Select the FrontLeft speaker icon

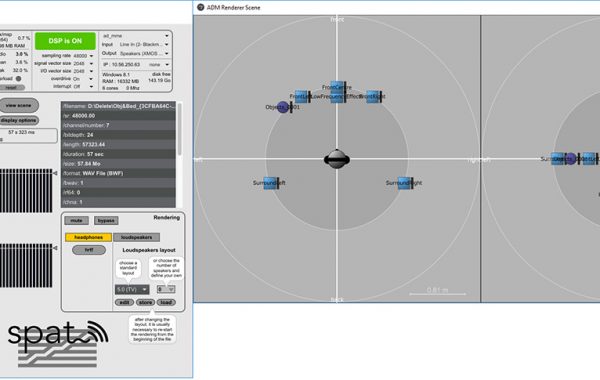[302, 96]
